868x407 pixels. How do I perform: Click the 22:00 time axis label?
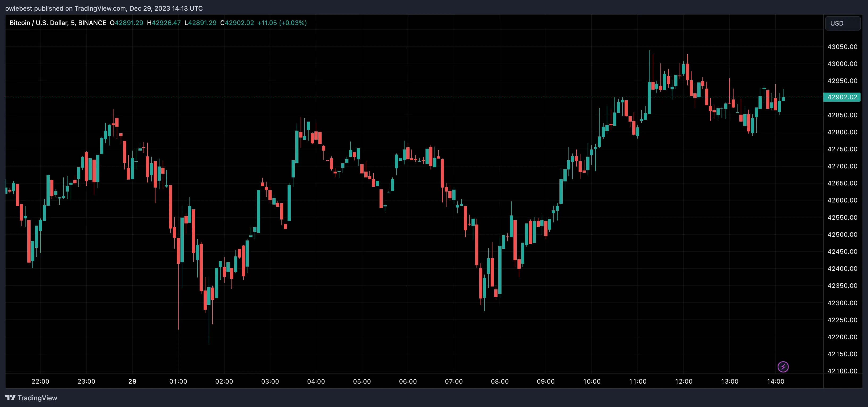tap(40, 381)
